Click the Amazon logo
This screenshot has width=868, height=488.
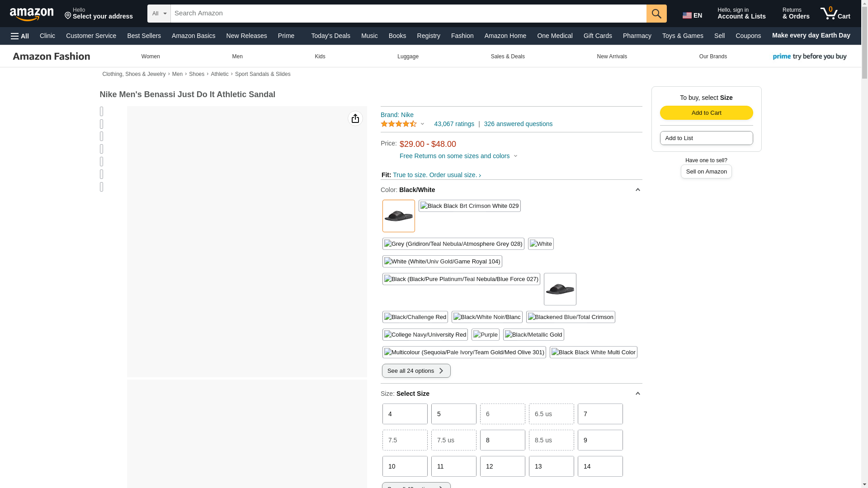click(32, 14)
